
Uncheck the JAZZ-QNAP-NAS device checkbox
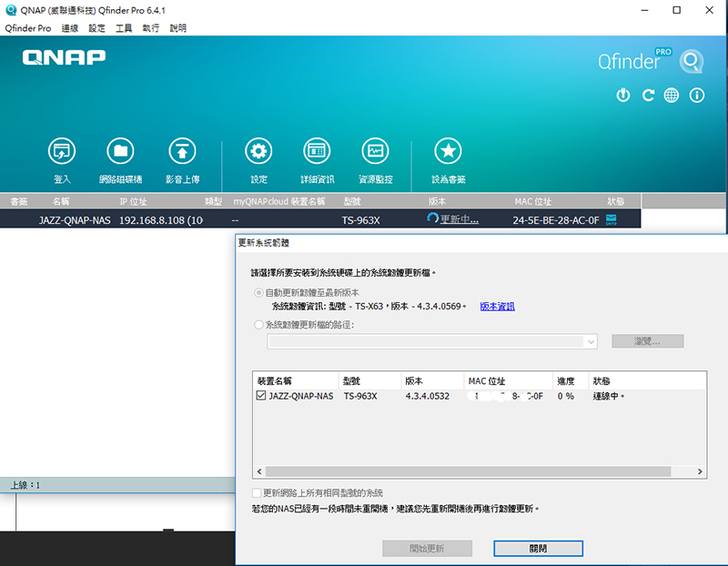click(261, 396)
